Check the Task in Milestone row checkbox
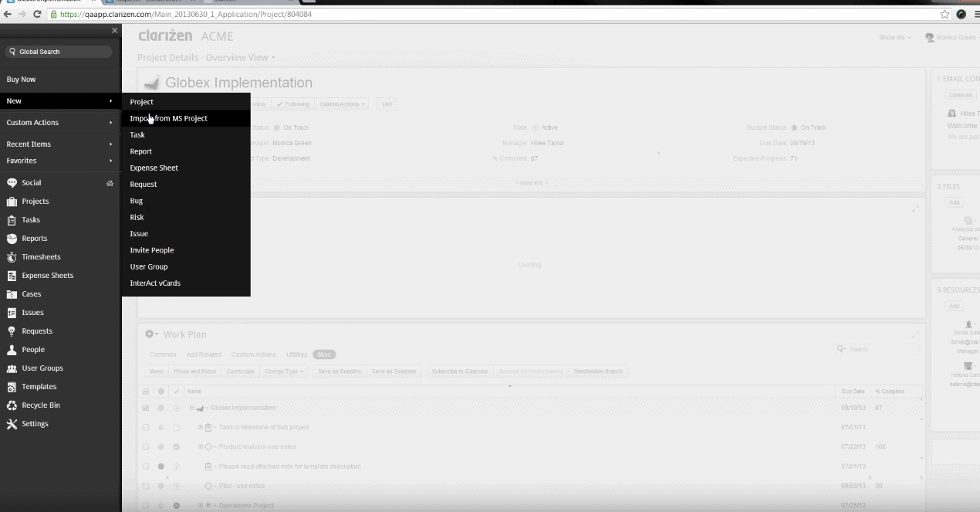Screen dimensions: 980x512 click(x=146, y=427)
